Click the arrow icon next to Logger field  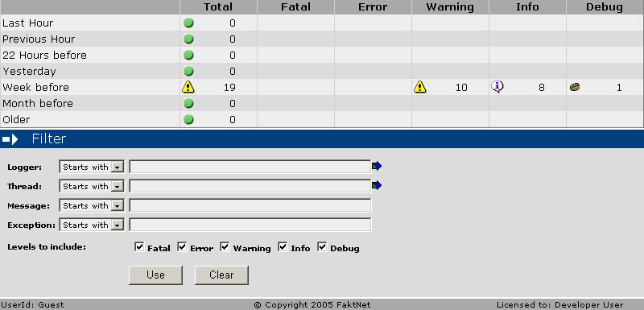(377, 166)
